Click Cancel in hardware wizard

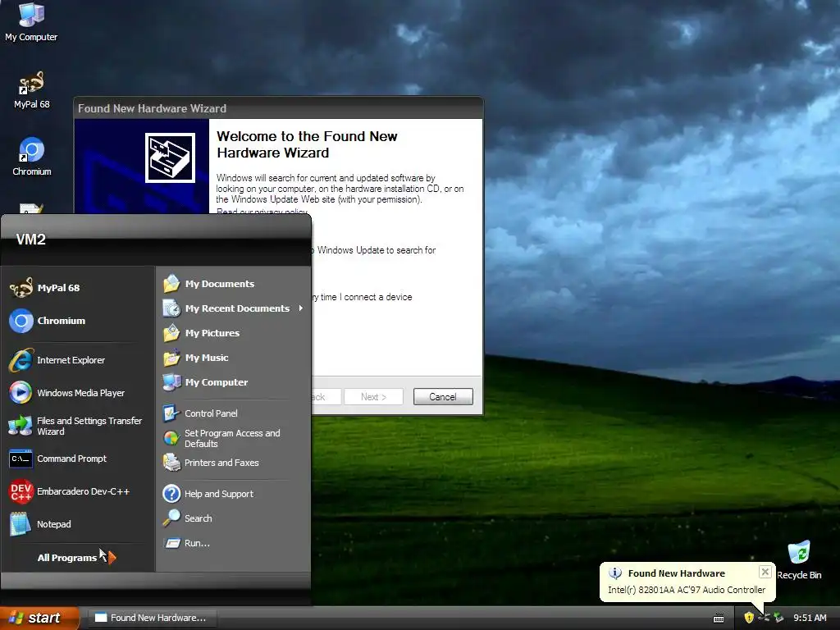pyautogui.click(x=443, y=397)
